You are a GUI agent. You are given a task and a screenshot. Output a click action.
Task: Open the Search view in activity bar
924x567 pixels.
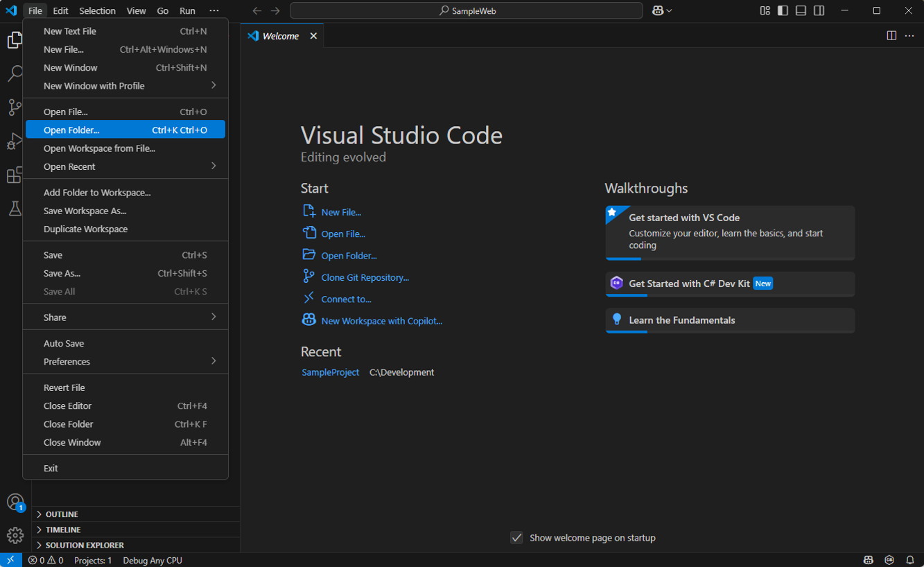click(x=15, y=73)
